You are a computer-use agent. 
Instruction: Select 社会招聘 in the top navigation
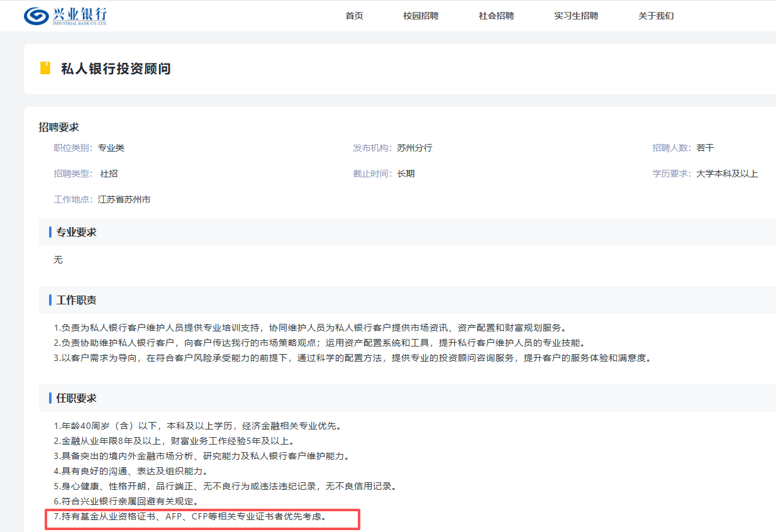(x=496, y=16)
